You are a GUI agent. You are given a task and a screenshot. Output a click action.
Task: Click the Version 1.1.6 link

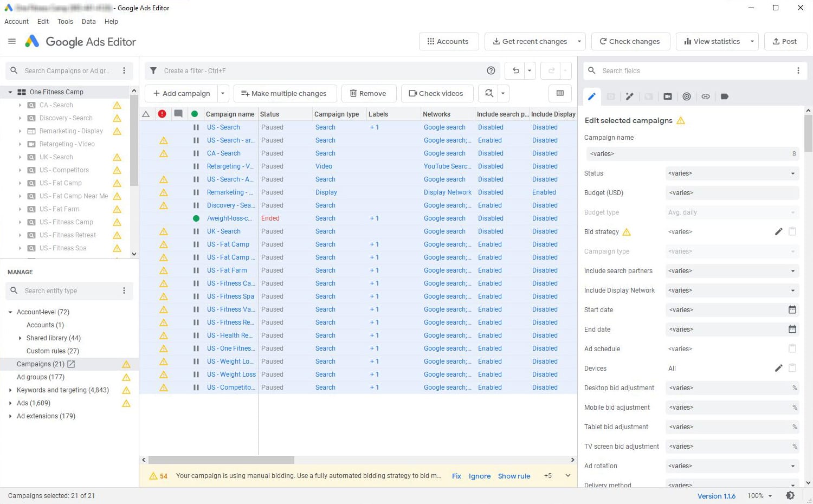click(716, 496)
